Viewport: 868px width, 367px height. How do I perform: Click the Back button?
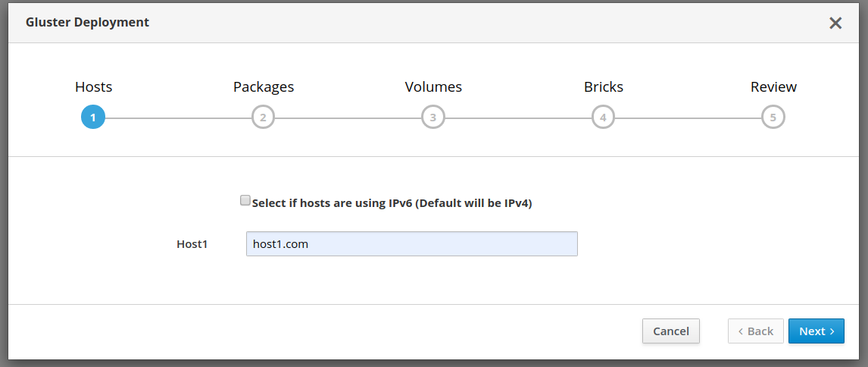755,331
